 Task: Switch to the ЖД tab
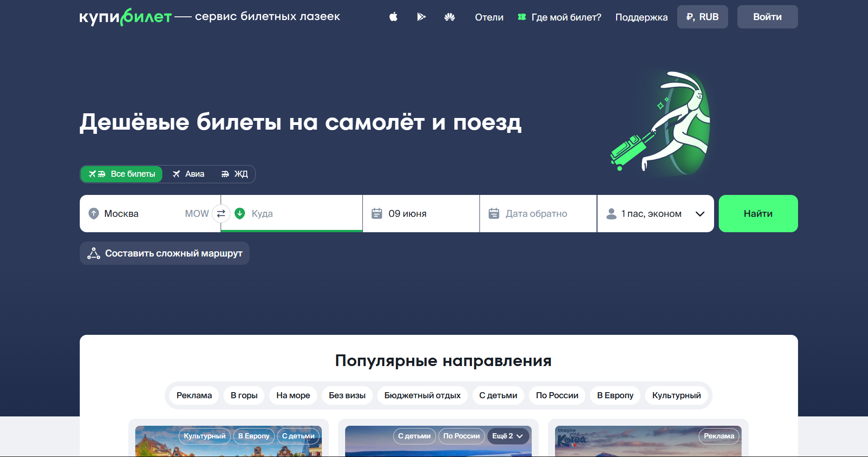tap(235, 174)
